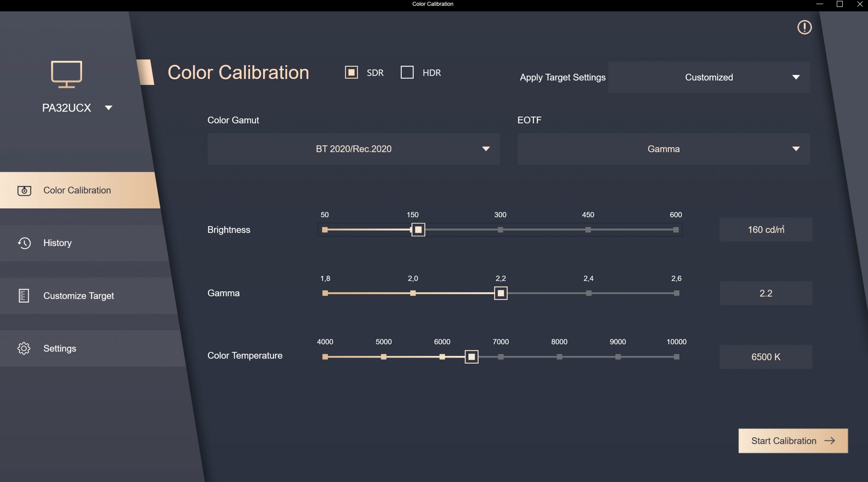Expand the PA32UCX monitor dropdown arrow
868x482 pixels.
pos(108,108)
